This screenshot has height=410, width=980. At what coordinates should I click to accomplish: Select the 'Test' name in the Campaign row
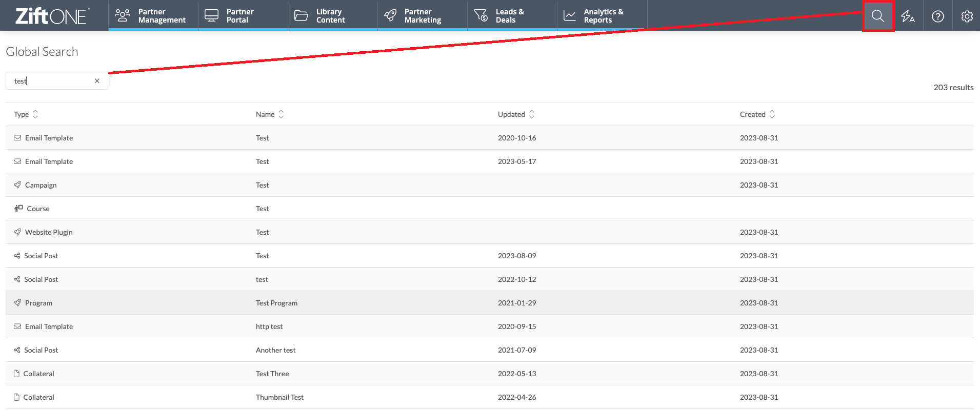(x=262, y=185)
